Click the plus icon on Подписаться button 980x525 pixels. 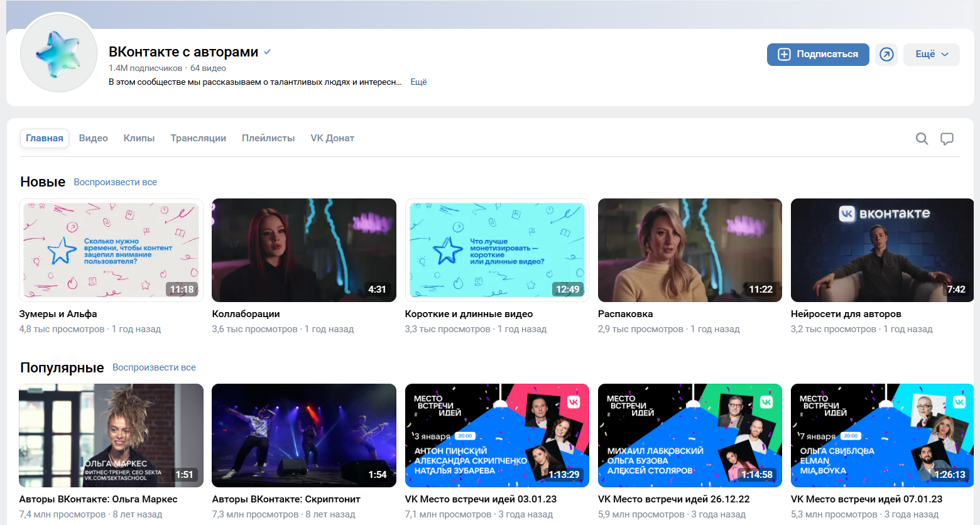coord(784,55)
